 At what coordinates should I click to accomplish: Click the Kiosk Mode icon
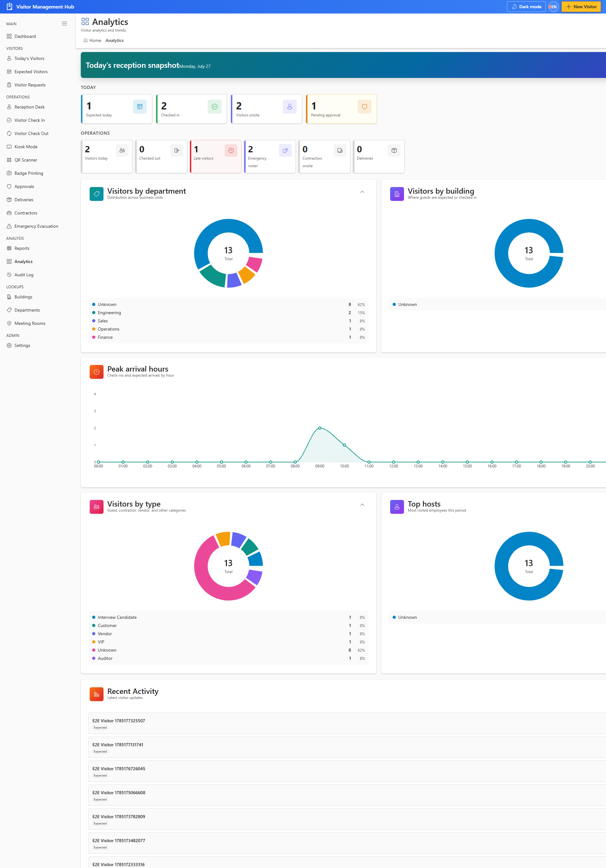pyautogui.click(x=9, y=147)
